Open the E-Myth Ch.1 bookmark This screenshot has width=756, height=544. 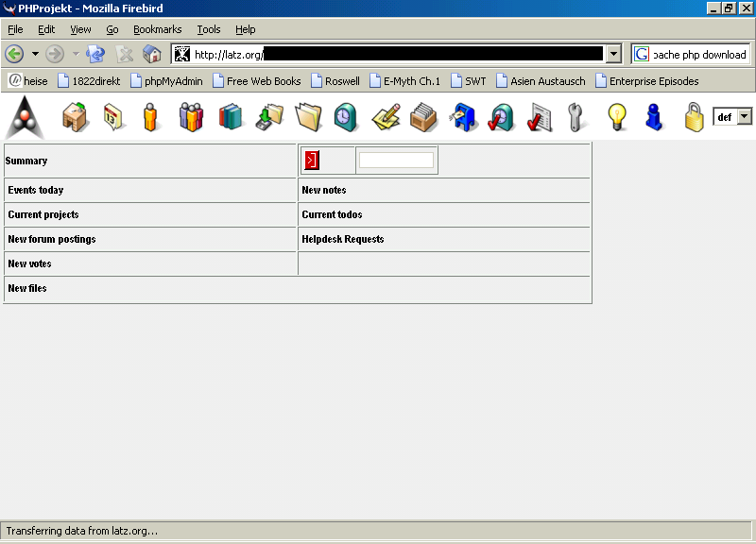tap(405, 81)
